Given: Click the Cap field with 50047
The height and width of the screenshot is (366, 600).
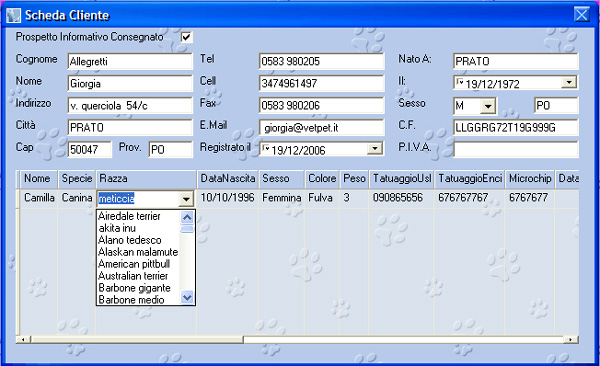Looking at the screenshot, I should [90, 149].
